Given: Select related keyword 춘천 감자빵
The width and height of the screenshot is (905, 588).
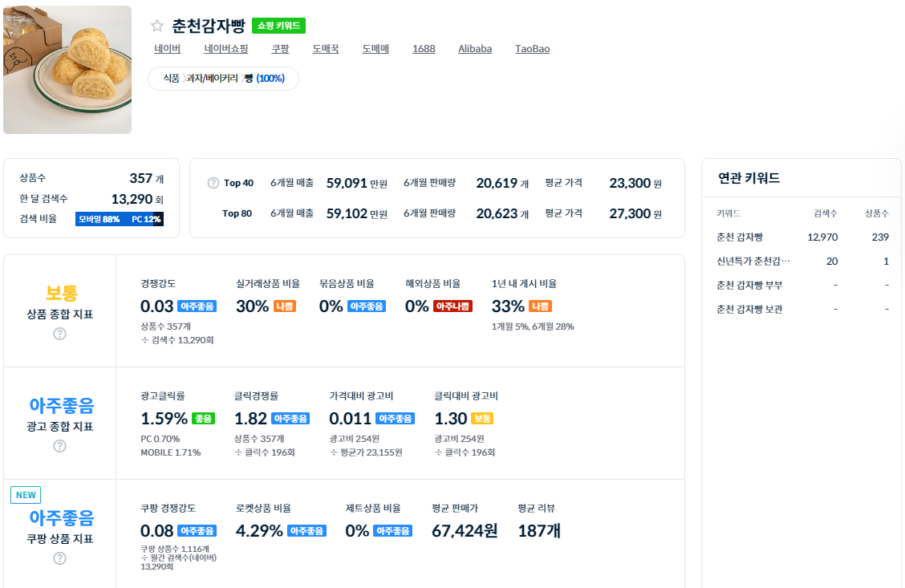Looking at the screenshot, I should 740,237.
